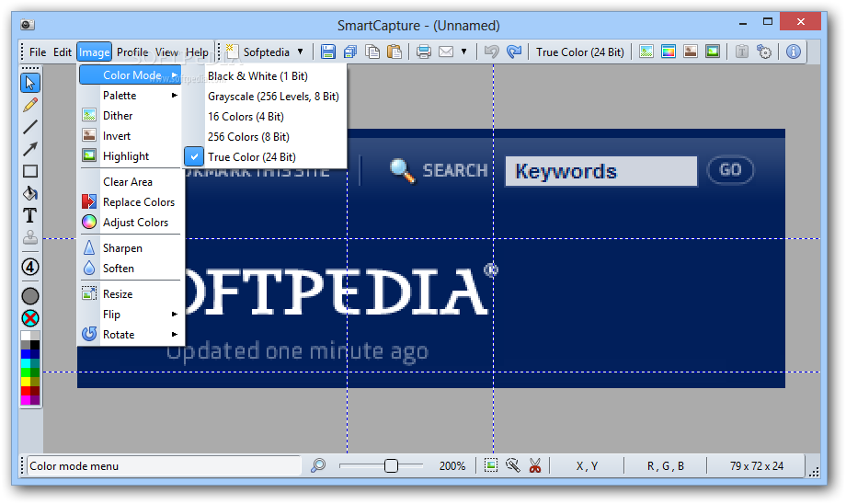Select the Line drawing tool

30,127
